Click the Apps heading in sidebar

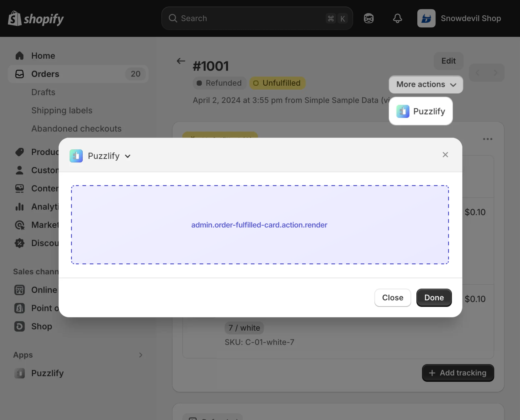[x=23, y=355]
